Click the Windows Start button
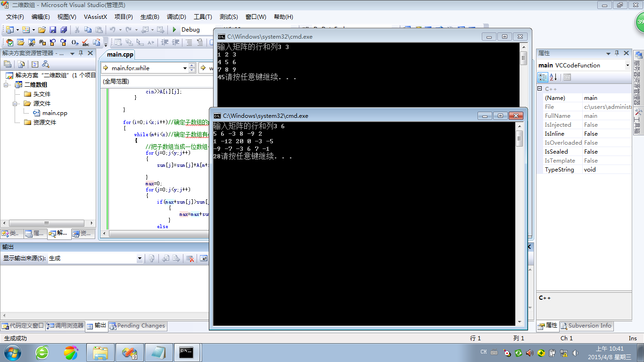Screen dimensions: 644x362 click(x=12, y=352)
